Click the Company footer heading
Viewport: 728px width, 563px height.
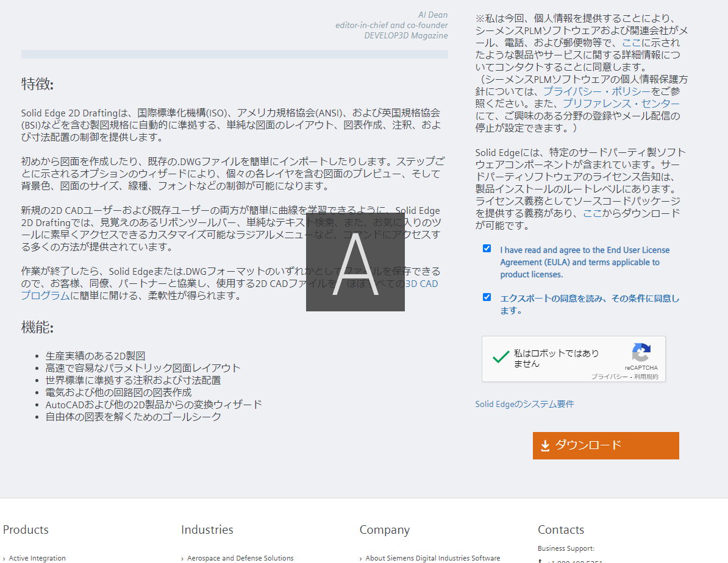tap(385, 529)
